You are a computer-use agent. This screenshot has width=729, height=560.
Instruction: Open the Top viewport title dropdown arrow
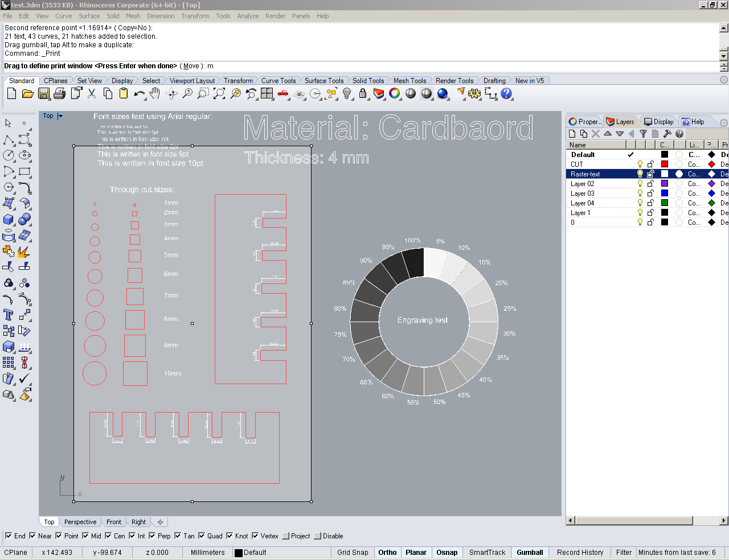coord(60,116)
